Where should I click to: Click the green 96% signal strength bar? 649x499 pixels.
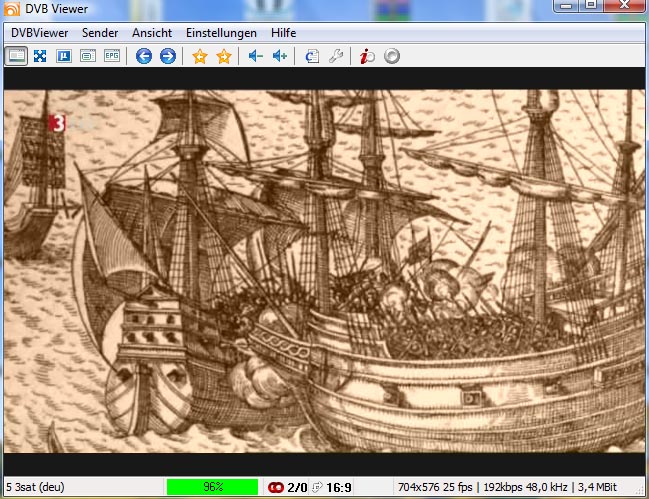[x=212, y=487]
